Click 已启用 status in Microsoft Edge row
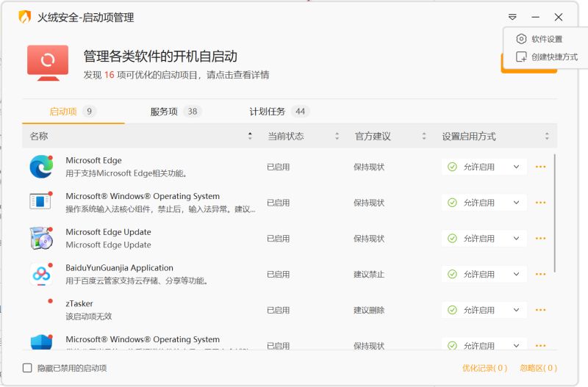Image resolution: width=588 pixels, height=387 pixels. tap(278, 167)
